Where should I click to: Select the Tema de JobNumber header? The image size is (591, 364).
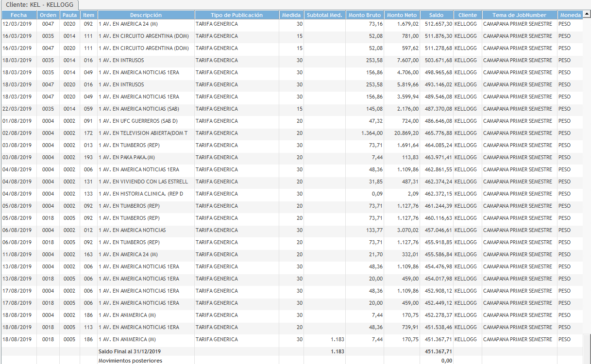pyautogui.click(x=519, y=15)
